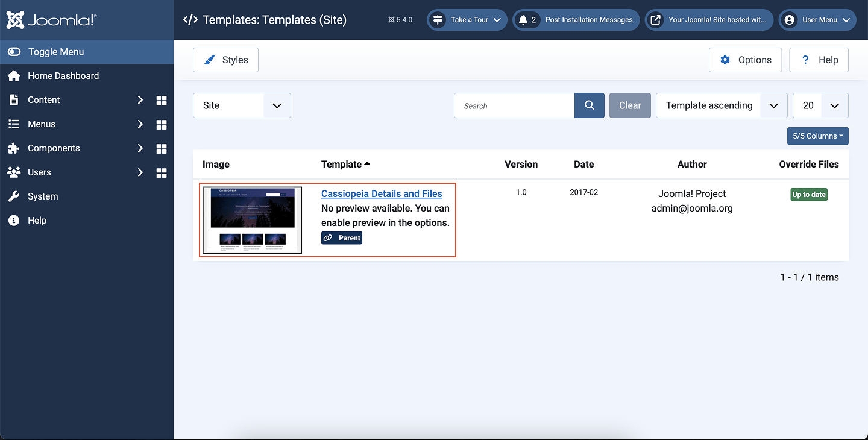Click the Joomla! logo

tap(51, 20)
